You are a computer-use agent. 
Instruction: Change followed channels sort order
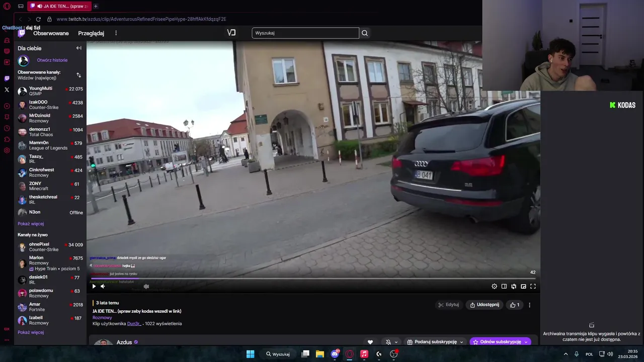(x=78, y=75)
